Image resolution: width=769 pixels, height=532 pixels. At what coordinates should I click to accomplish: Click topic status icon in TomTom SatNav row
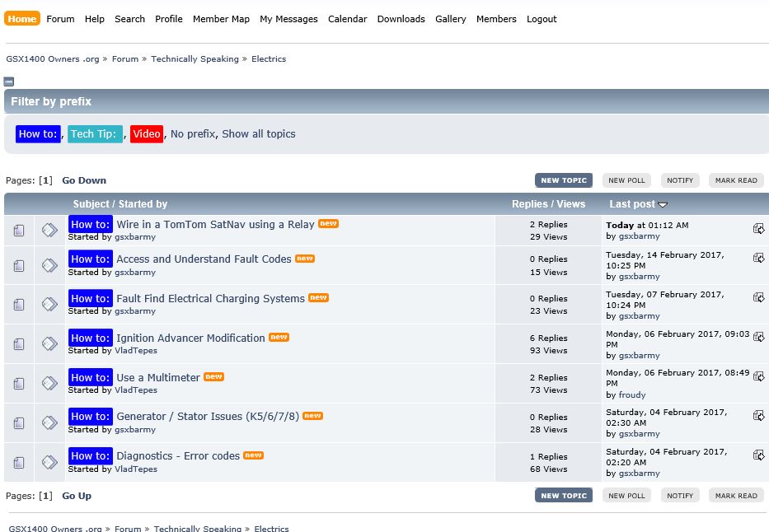pos(19,231)
